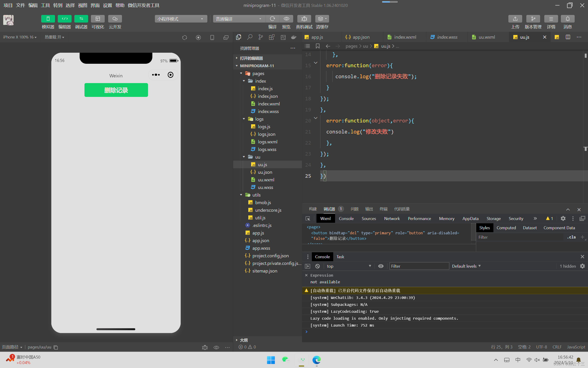588x368 pixels.
Task: Select the AppData devtools tab
Action: [x=470, y=219]
